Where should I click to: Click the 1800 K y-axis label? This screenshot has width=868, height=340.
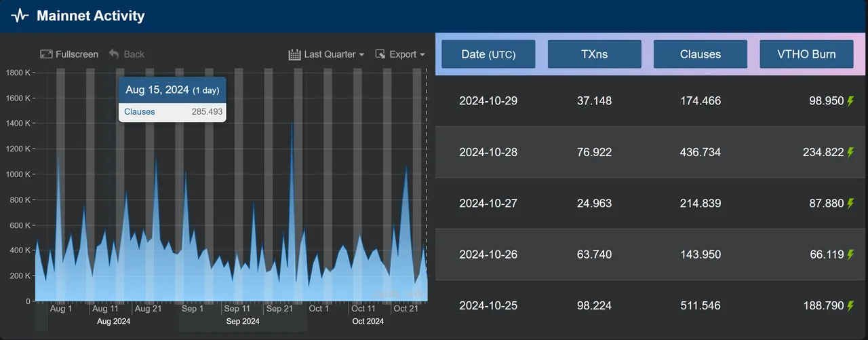coord(18,73)
